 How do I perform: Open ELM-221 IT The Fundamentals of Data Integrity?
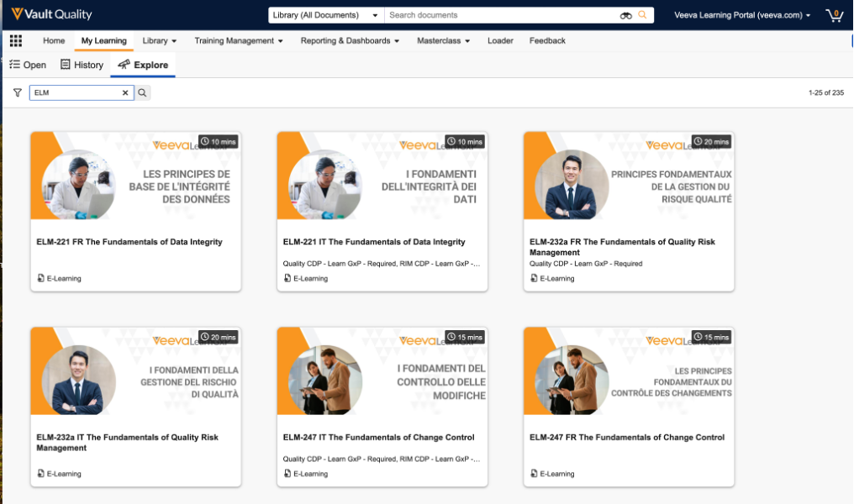tap(374, 242)
